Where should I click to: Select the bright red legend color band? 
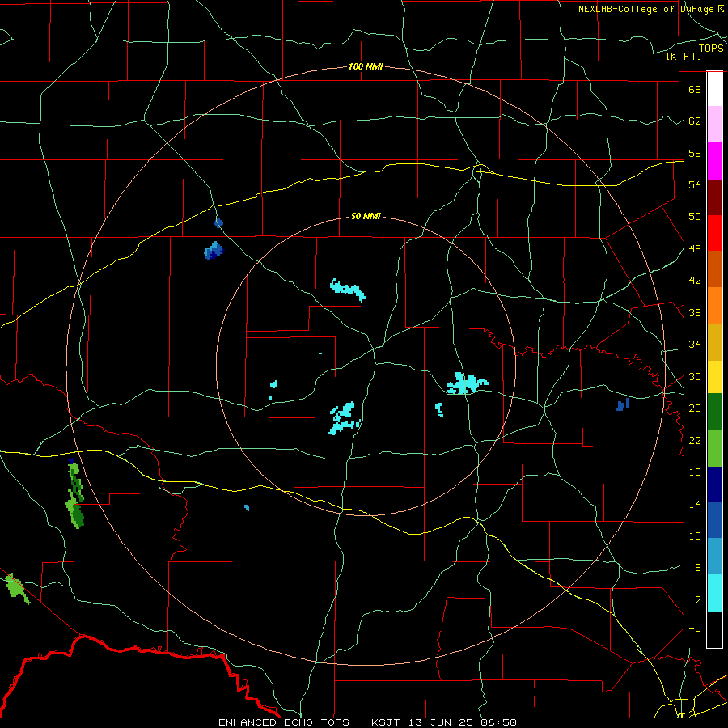[714, 233]
